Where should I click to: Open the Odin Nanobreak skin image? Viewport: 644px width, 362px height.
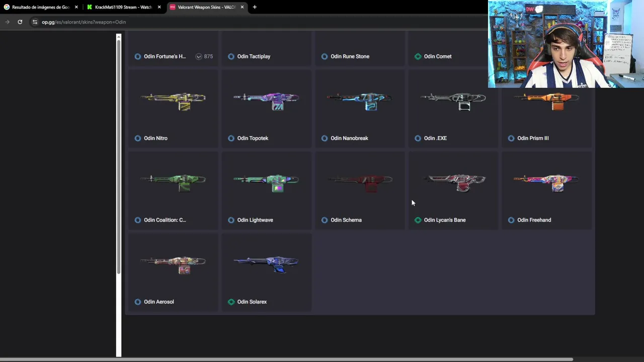360,101
